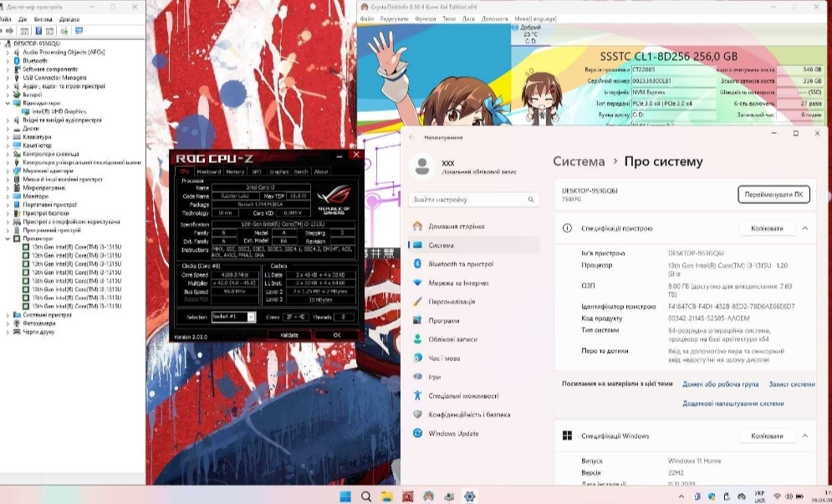Select Intel(R) UHD Graphics device entry
The height and width of the screenshot is (504, 832).
59,111
